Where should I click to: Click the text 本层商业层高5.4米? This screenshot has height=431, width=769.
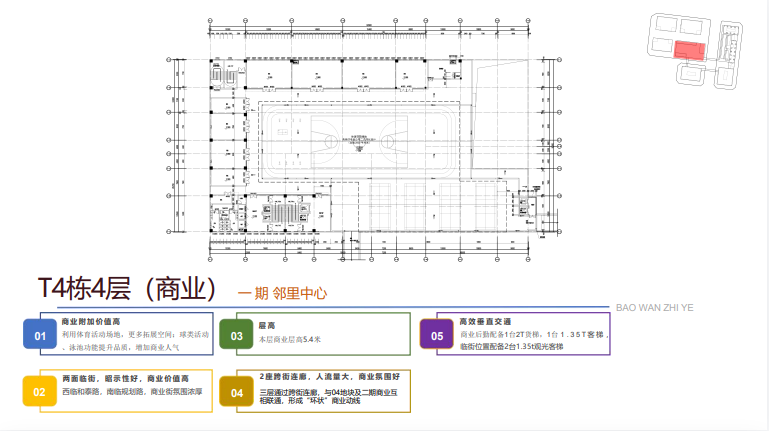pyautogui.click(x=290, y=339)
